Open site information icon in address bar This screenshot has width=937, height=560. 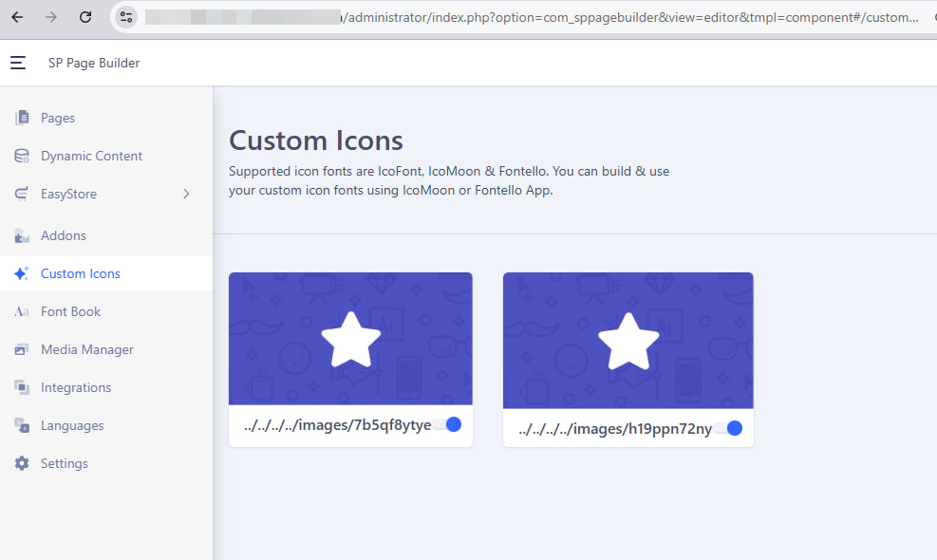click(126, 17)
